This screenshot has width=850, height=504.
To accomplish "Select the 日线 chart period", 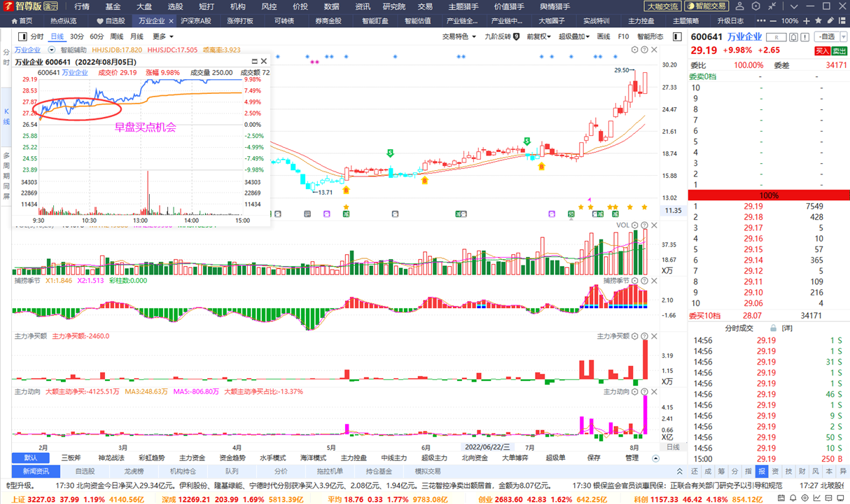I will [57, 36].
